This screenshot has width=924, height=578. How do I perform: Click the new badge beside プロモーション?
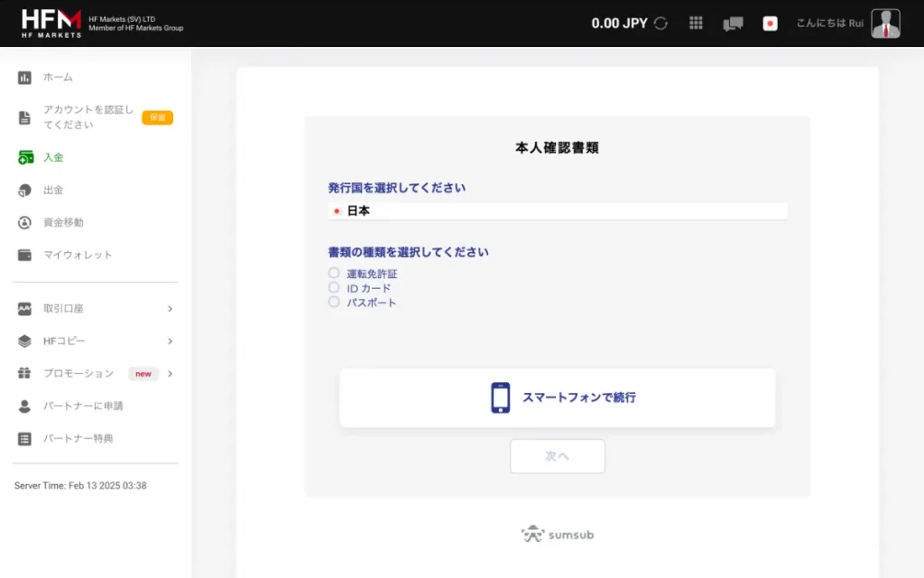tap(143, 373)
